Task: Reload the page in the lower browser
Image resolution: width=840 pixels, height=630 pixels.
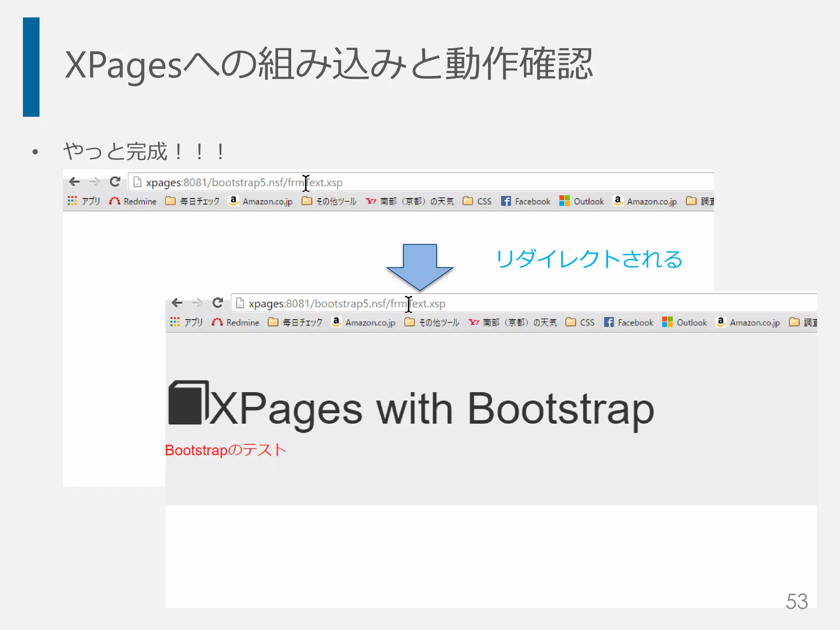Action: point(218,303)
